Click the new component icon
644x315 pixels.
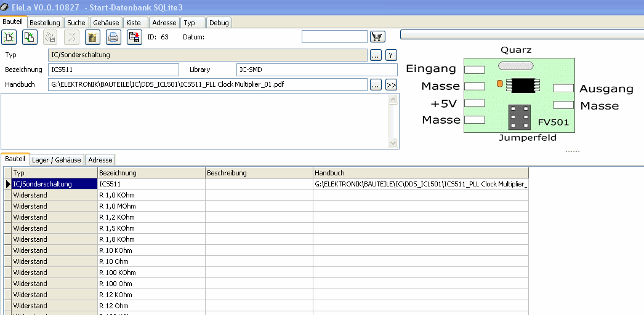click(9, 37)
